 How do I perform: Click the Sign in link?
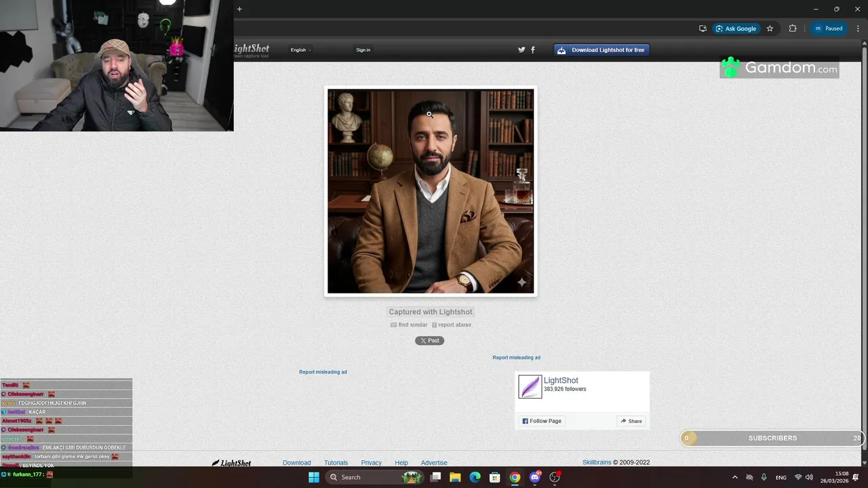pos(363,49)
